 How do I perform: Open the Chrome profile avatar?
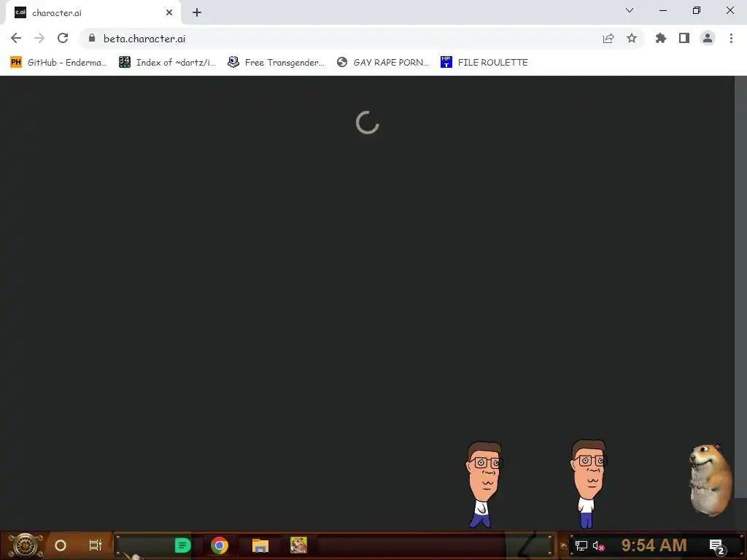[x=708, y=38]
